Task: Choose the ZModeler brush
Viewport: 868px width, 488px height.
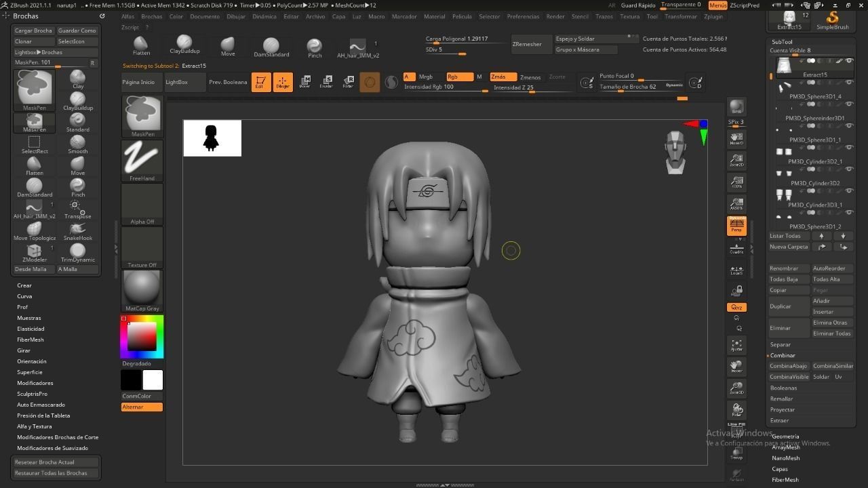Action: [x=35, y=252]
